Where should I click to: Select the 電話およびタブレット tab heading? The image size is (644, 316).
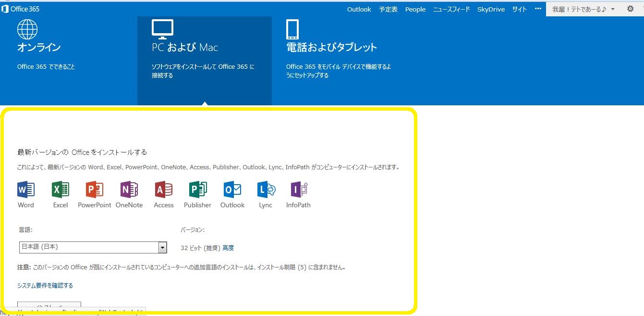pos(331,47)
